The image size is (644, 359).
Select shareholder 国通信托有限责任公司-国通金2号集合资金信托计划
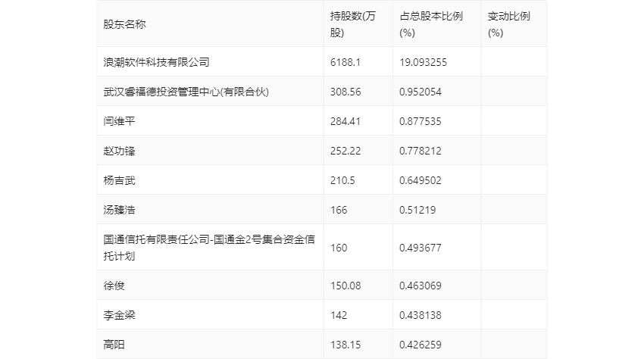[x=209, y=247]
